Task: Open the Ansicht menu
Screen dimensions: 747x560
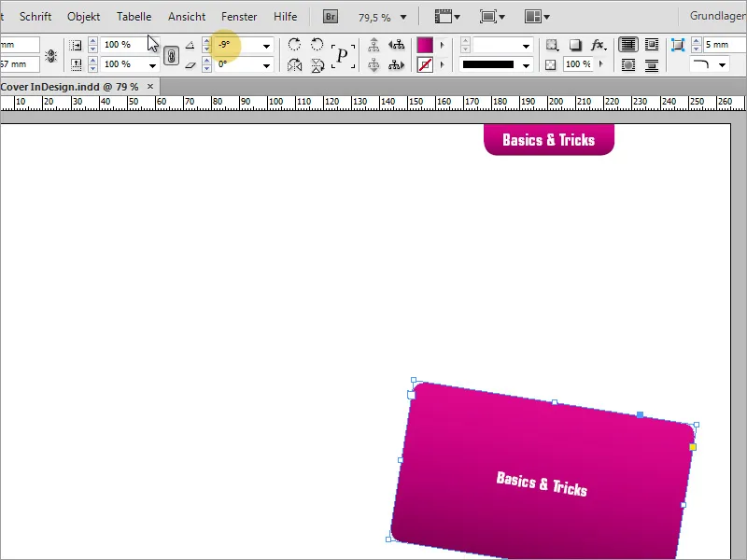Action: coord(187,17)
